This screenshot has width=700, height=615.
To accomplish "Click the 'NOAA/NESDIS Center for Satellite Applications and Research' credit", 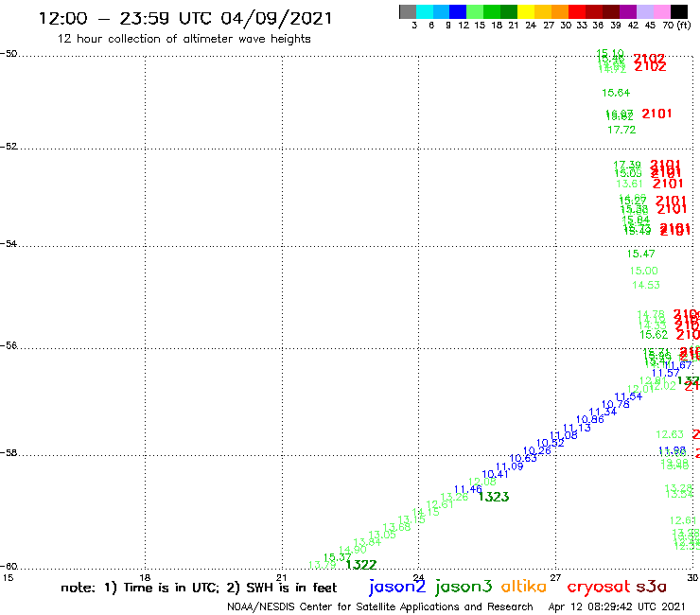I will click(x=380, y=606).
